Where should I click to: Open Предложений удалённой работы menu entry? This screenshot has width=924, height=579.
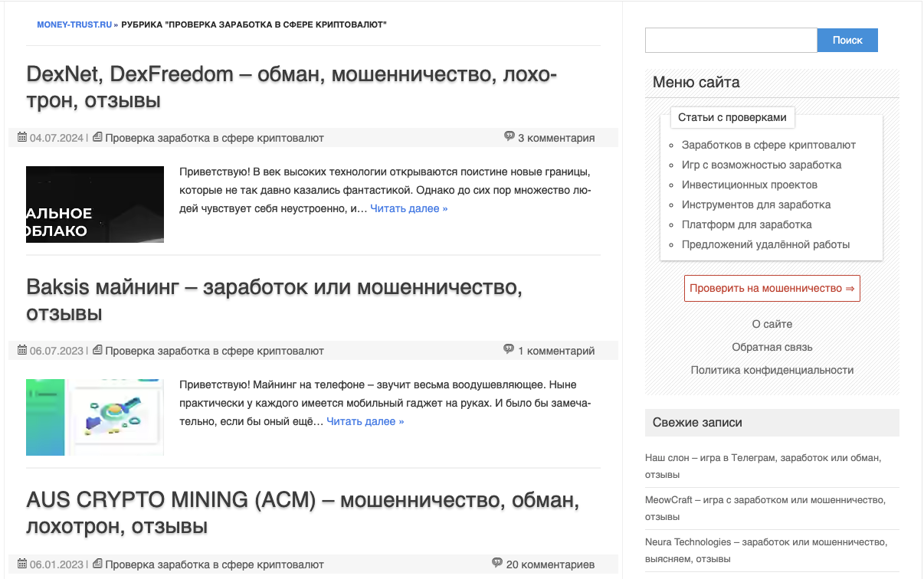click(765, 244)
